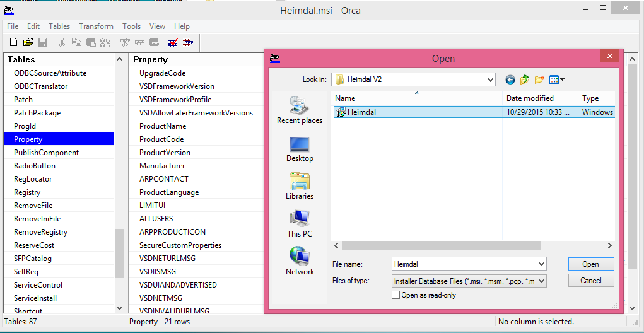
Task: Open the Tools menu
Action: pyautogui.click(x=131, y=26)
